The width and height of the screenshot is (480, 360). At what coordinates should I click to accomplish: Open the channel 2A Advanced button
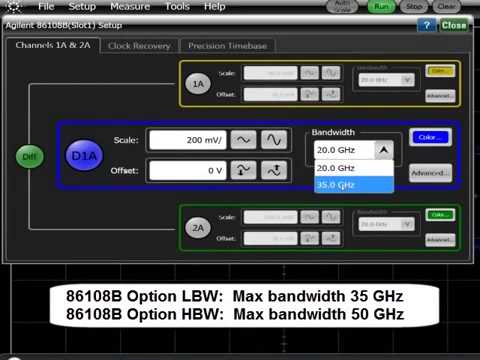coord(440,240)
